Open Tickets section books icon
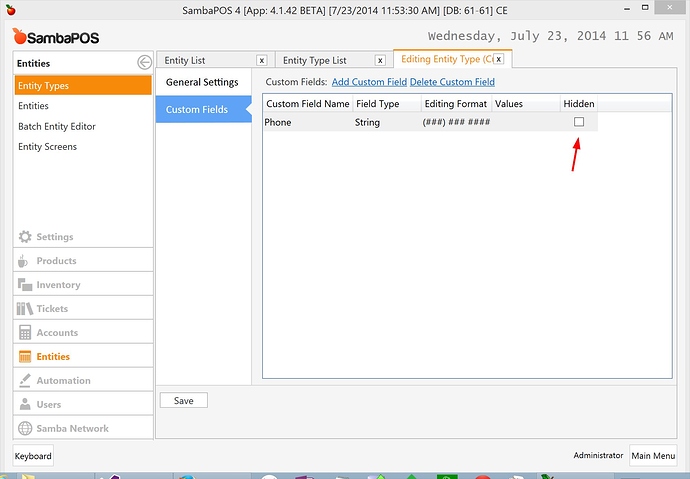 [x=25, y=308]
